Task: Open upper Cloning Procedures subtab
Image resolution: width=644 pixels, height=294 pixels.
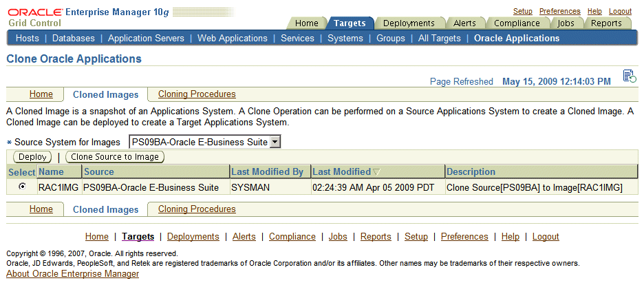Action: tap(197, 94)
